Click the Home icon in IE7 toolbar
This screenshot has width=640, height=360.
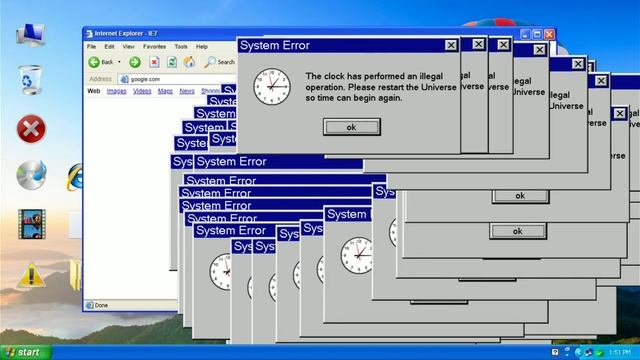pos(189,62)
